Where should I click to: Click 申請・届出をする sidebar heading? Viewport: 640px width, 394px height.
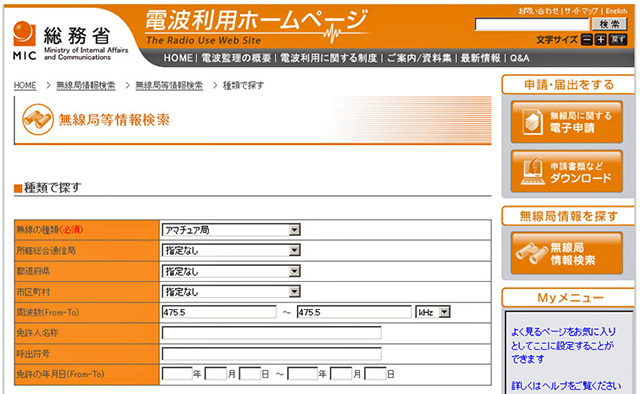[x=569, y=85]
